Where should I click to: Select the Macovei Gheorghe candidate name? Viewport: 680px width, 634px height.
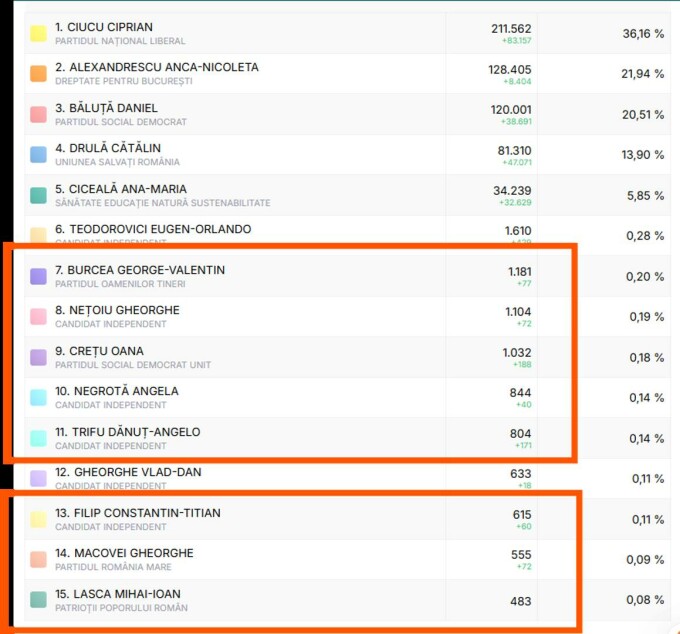(x=124, y=553)
